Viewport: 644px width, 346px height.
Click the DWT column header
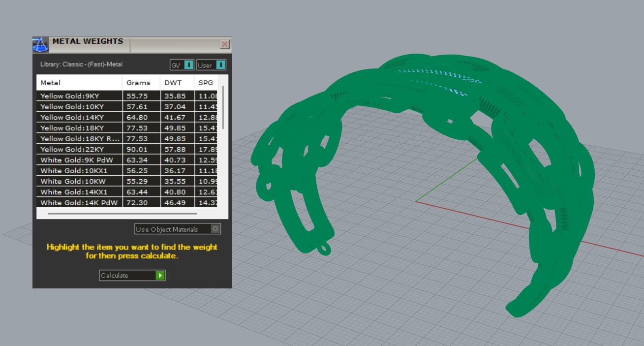point(177,82)
